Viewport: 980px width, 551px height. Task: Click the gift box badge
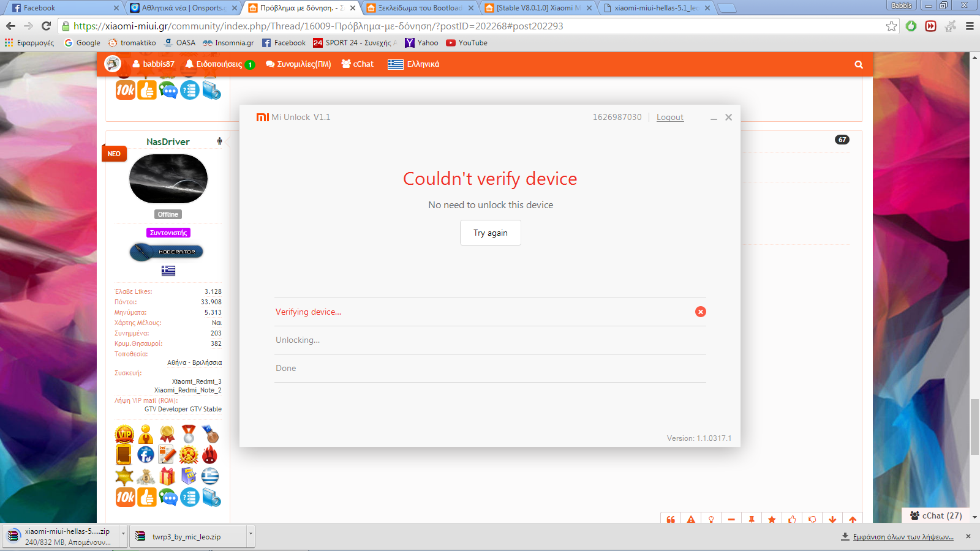coord(167,476)
